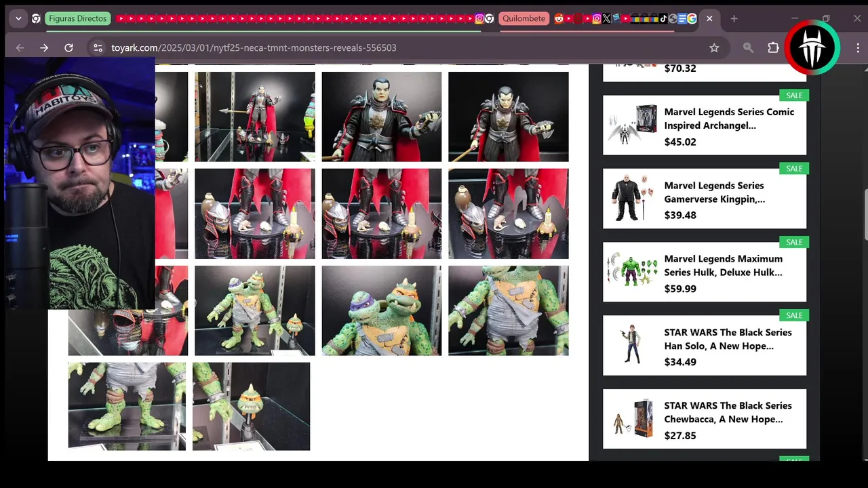868x488 pixels.
Task: Click the $34.49 Han Solo price
Action: tap(680, 362)
